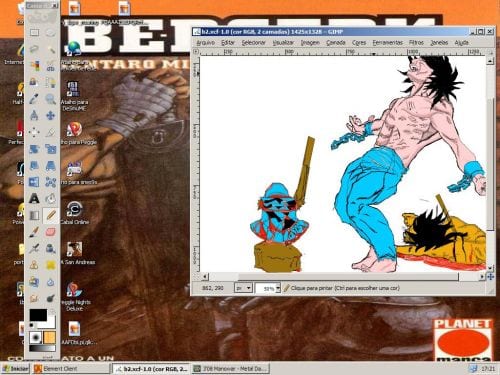Screen dimensions: 500x375
Task: Select the Eraser tool
Action: click(51, 232)
